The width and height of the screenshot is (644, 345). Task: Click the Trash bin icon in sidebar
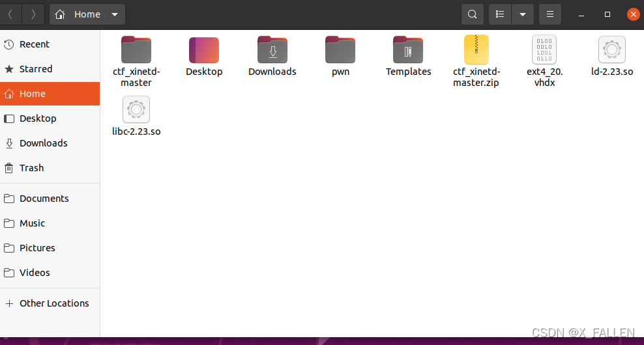[x=9, y=168]
